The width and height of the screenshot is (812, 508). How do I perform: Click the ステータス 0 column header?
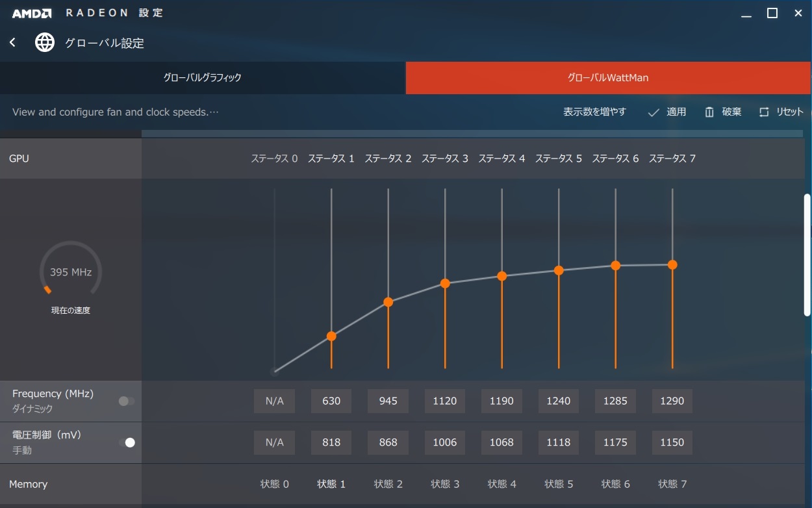(274, 159)
